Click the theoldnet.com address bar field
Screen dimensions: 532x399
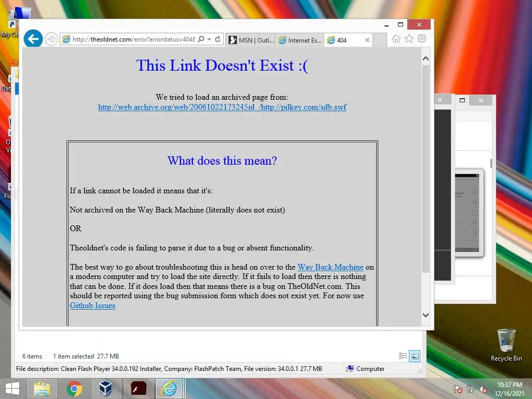click(x=134, y=39)
